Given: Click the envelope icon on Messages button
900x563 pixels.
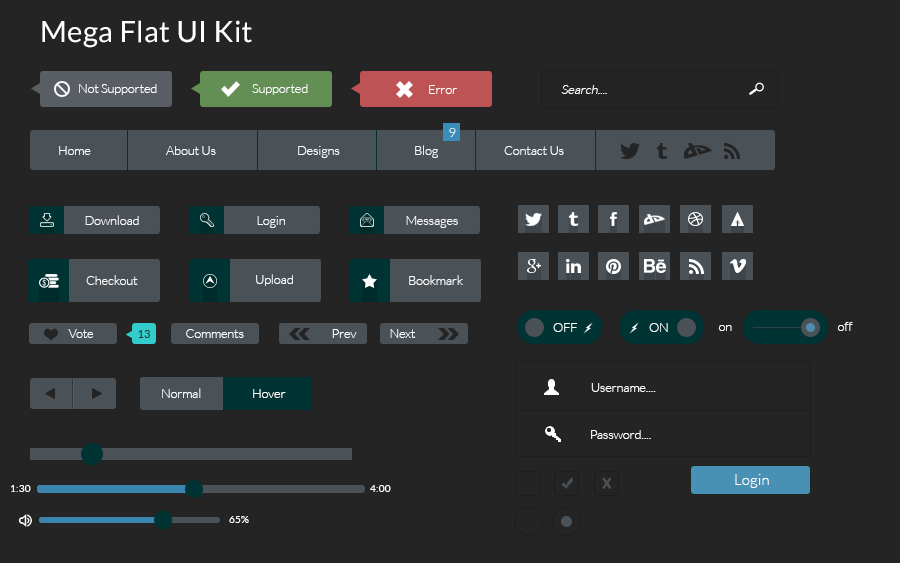Looking at the screenshot, I should 367,220.
